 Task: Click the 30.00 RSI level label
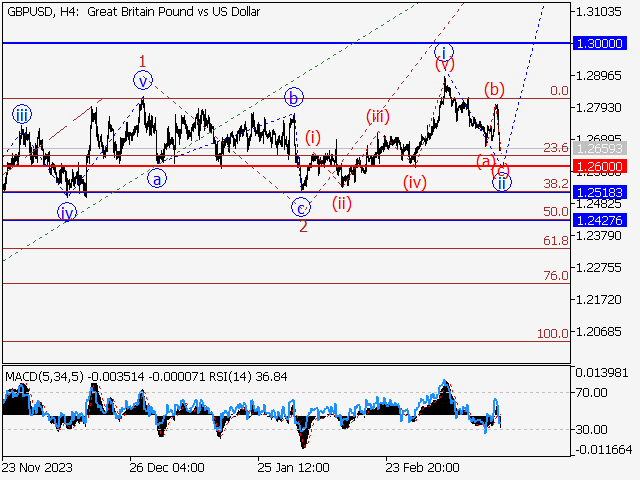coord(591,429)
